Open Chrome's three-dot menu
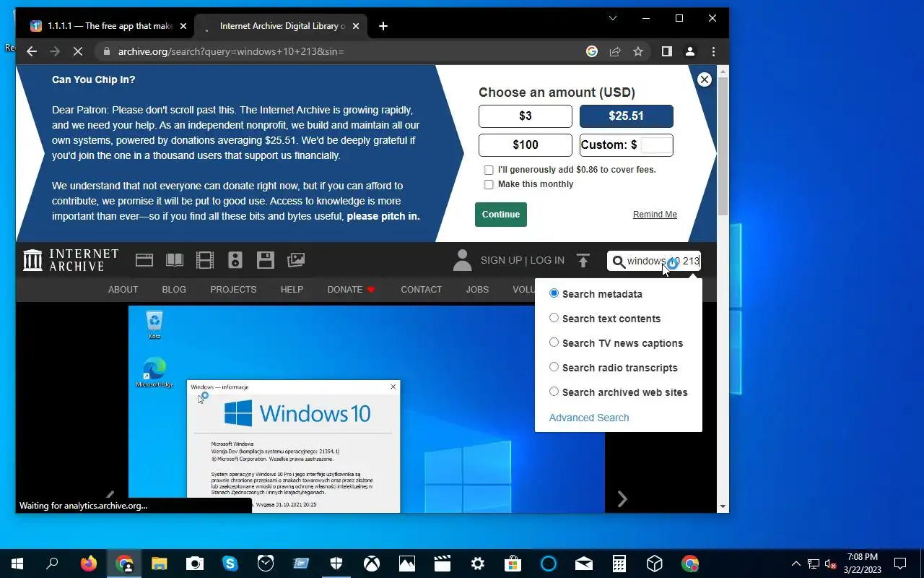 (x=713, y=51)
